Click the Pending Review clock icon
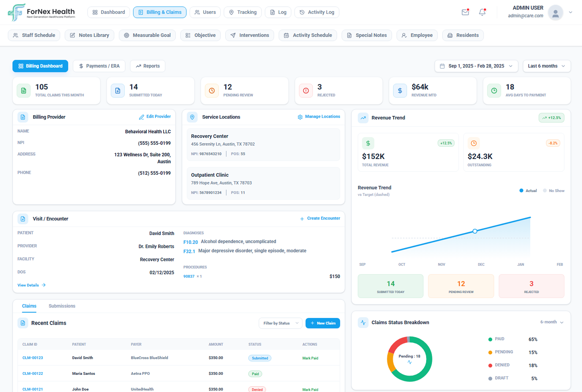Viewport: 582px width, 392px height. (x=212, y=90)
